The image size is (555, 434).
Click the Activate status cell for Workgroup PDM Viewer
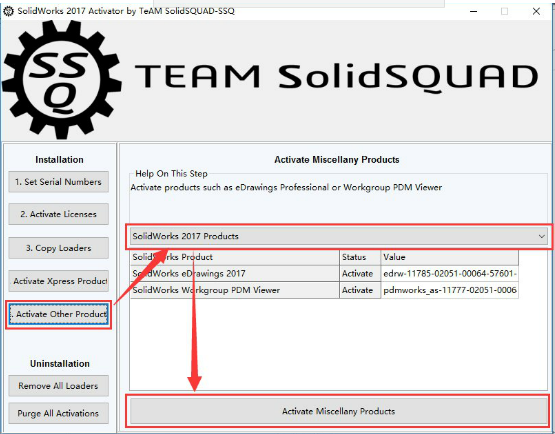click(x=360, y=290)
